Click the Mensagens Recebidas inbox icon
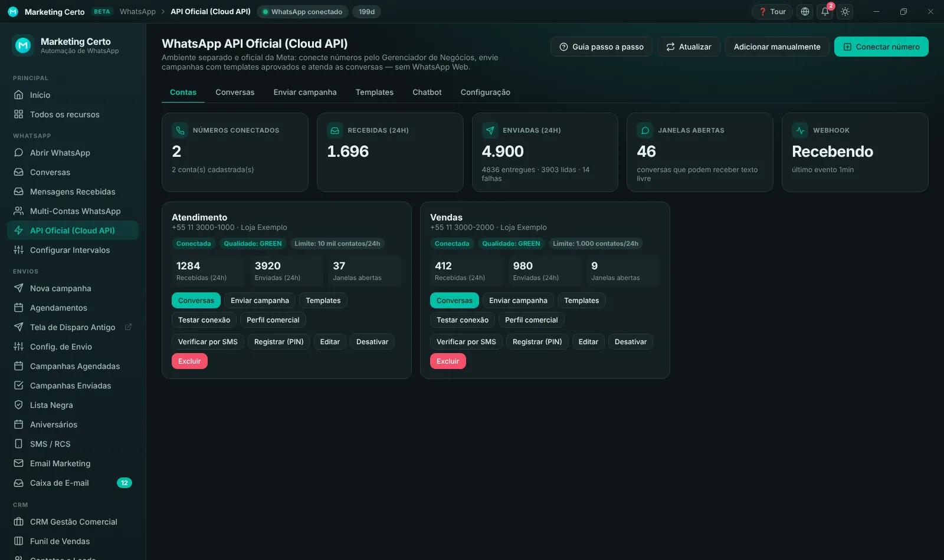 tap(18, 192)
